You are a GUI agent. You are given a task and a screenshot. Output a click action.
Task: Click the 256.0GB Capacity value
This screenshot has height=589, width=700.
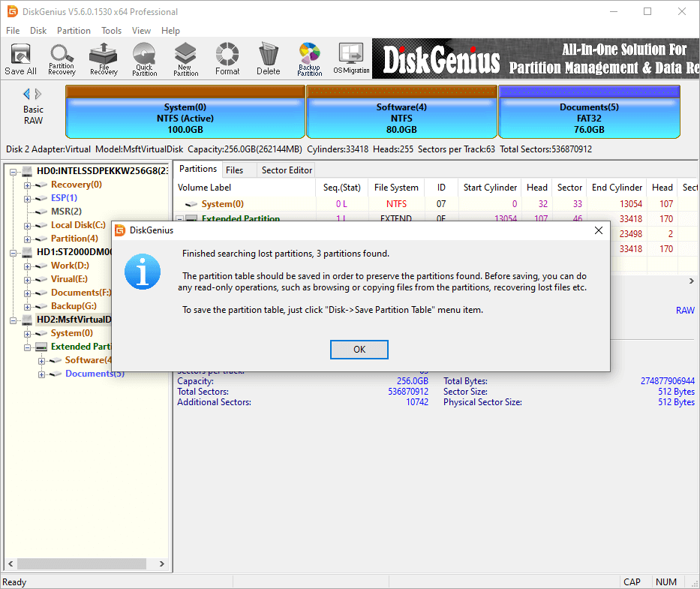point(412,381)
